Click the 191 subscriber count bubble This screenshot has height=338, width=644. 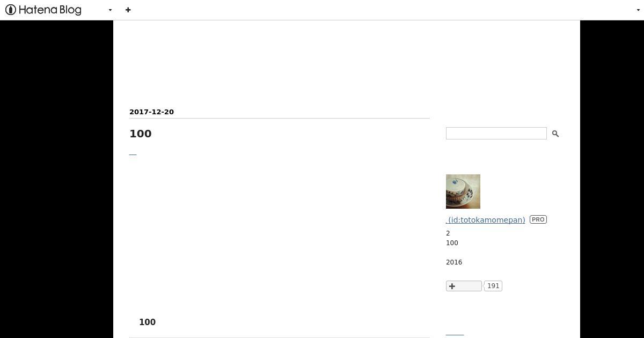click(x=493, y=286)
